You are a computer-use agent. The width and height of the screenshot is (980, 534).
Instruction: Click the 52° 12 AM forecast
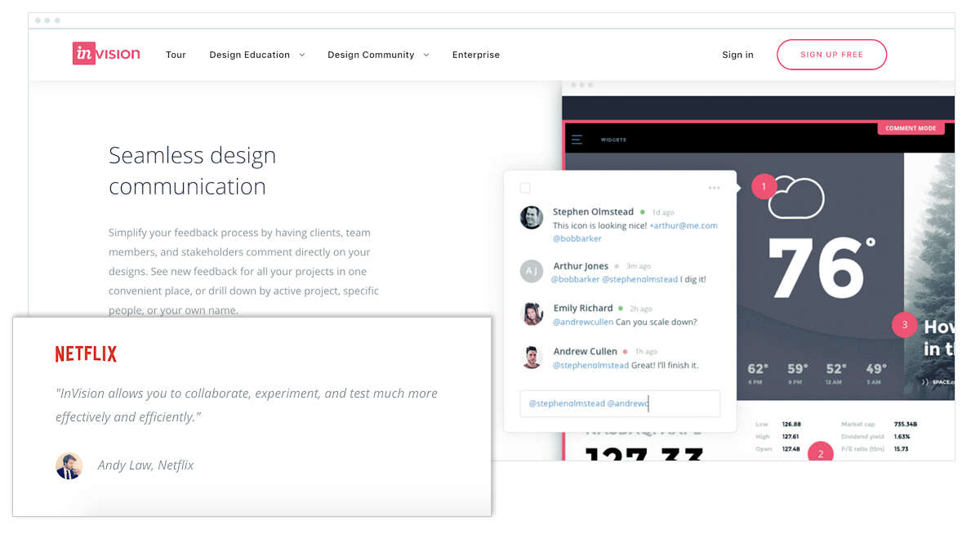click(836, 372)
